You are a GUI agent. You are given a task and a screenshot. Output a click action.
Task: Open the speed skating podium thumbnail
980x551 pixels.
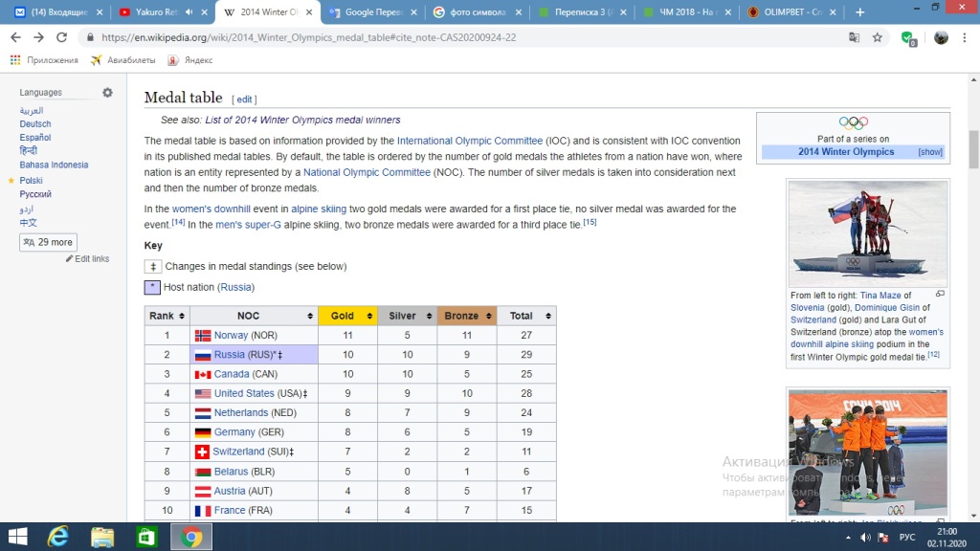[x=867, y=452]
